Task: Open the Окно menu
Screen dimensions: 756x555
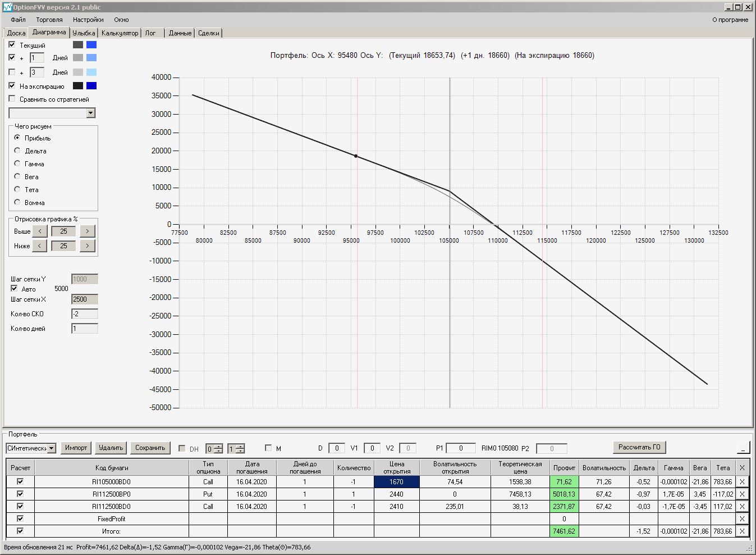Action: pos(121,20)
